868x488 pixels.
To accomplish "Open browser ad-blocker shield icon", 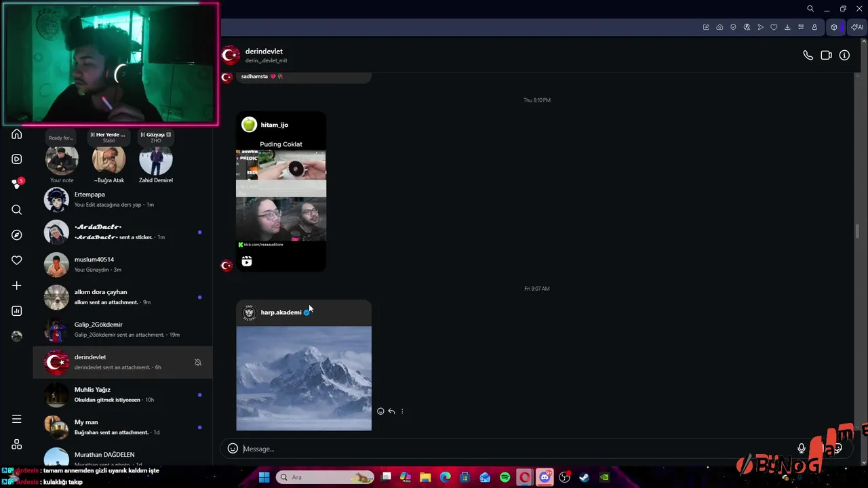I will click(x=733, y=27).
